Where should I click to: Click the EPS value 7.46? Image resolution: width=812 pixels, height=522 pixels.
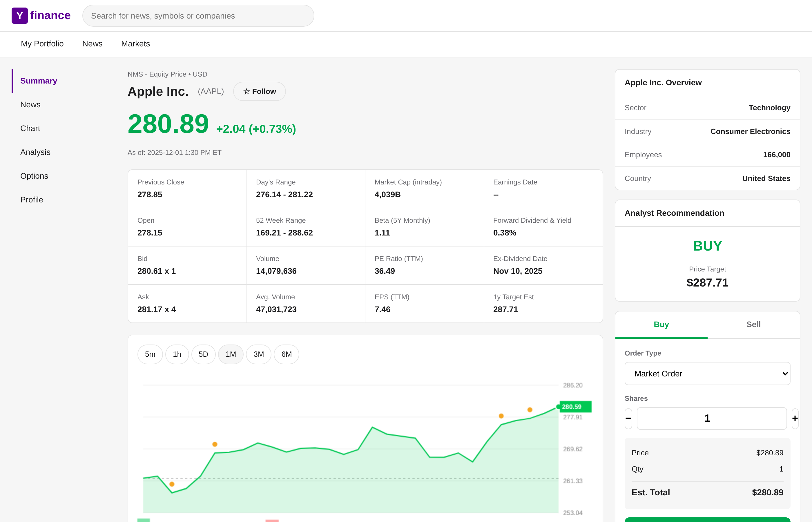[x=382, y=309]
